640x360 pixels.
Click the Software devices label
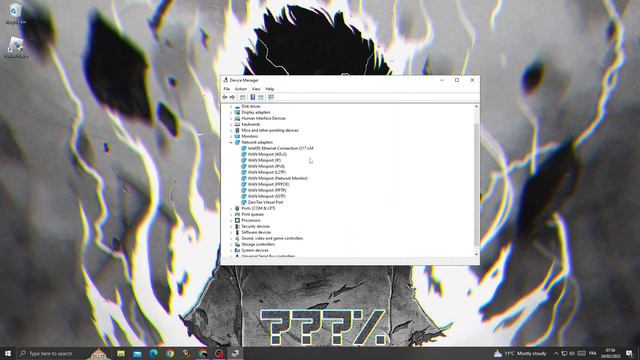256,232
